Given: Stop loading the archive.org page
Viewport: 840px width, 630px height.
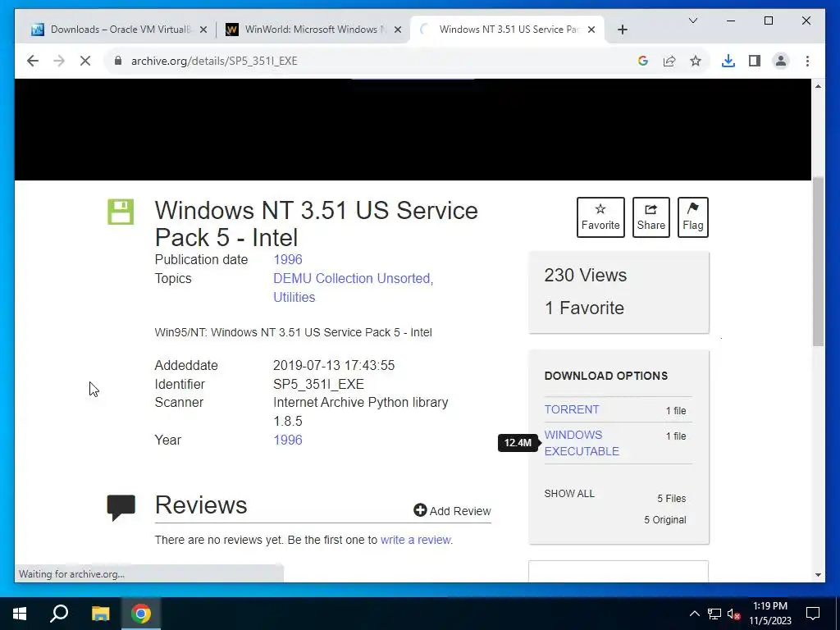Looking at the screenshot, I should pos(85,61).
